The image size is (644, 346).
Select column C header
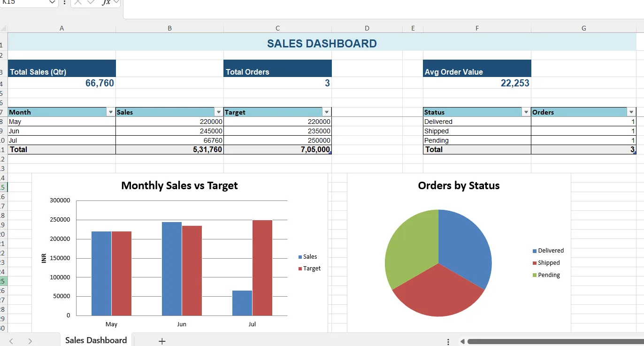pyautogui.click(x=277, y=28)
